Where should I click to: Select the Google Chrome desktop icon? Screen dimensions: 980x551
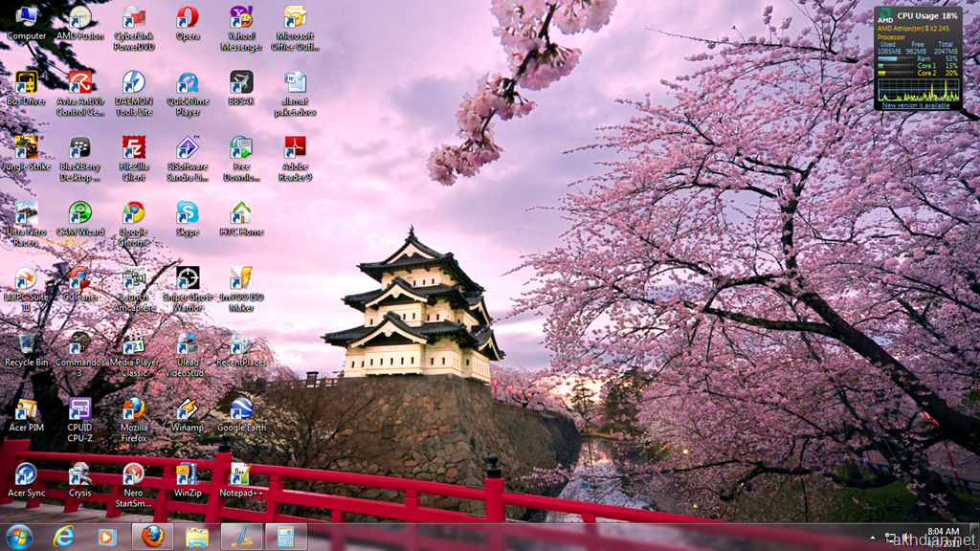(134, 213)
